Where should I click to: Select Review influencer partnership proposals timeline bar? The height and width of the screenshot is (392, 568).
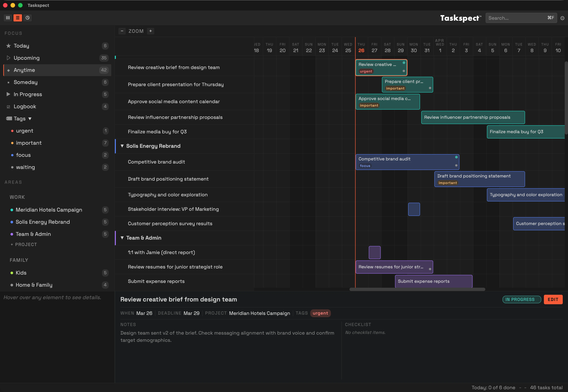point(473,117)
